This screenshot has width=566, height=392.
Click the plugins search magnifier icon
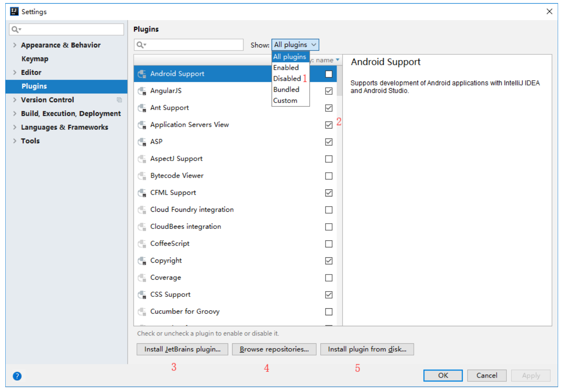pyautogui.click(x=141, y=45)
